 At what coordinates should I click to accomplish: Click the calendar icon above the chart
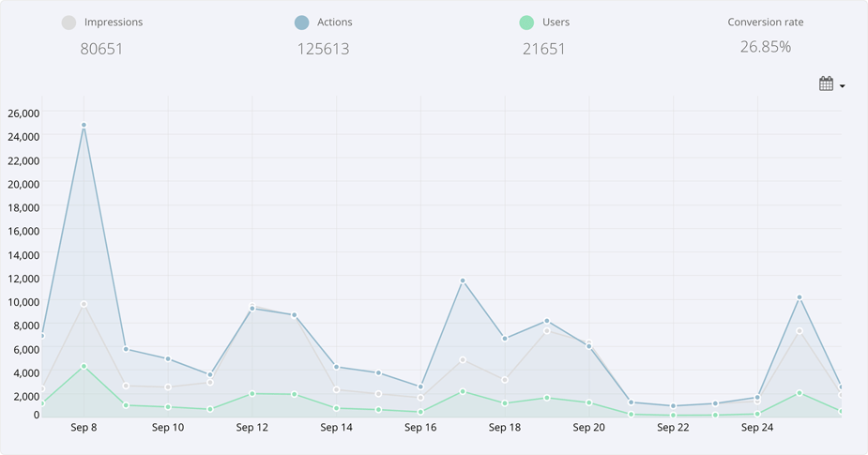826,84
